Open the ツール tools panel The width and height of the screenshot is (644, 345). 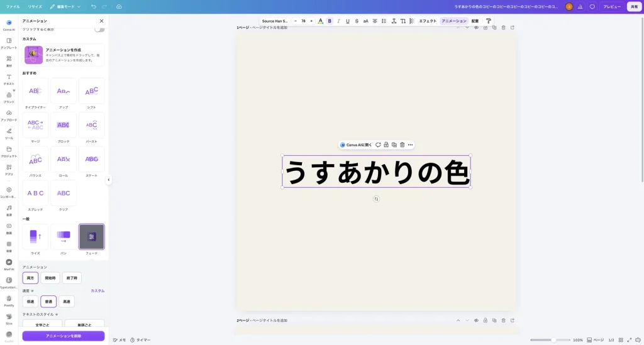click(x=9, y=133)
